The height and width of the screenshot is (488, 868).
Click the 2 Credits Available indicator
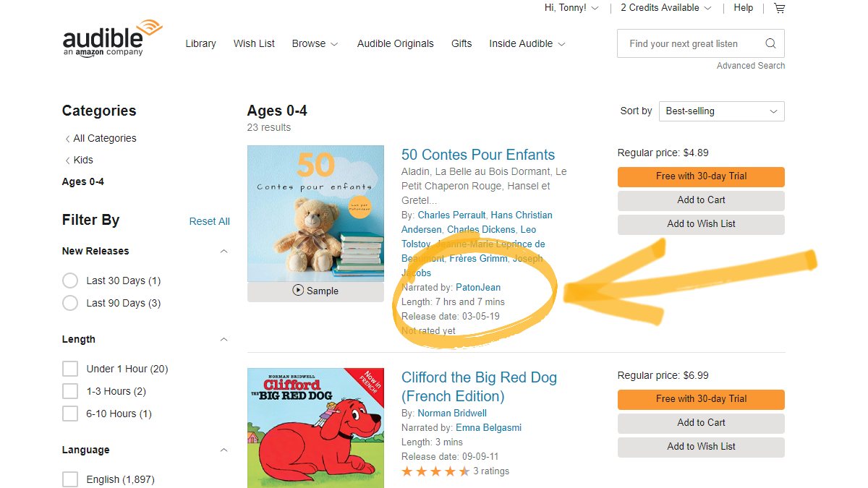pyautogui.click(x=660, y=8)
